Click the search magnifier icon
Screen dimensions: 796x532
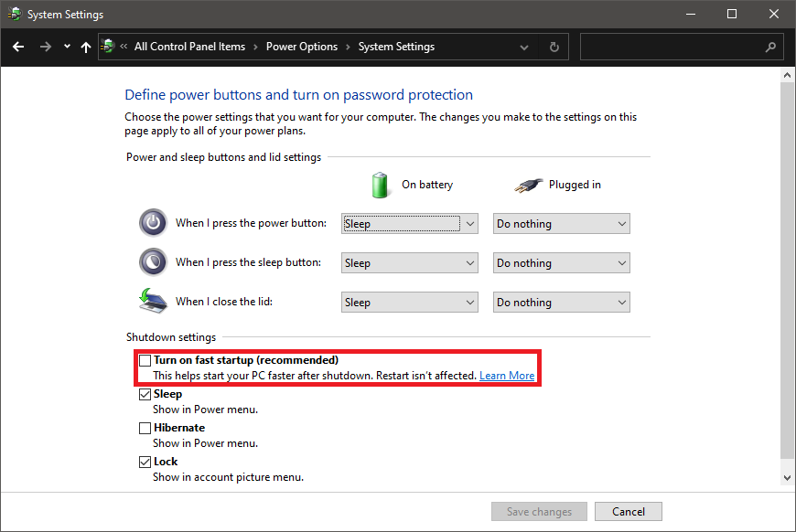click(x=770, y=47)
